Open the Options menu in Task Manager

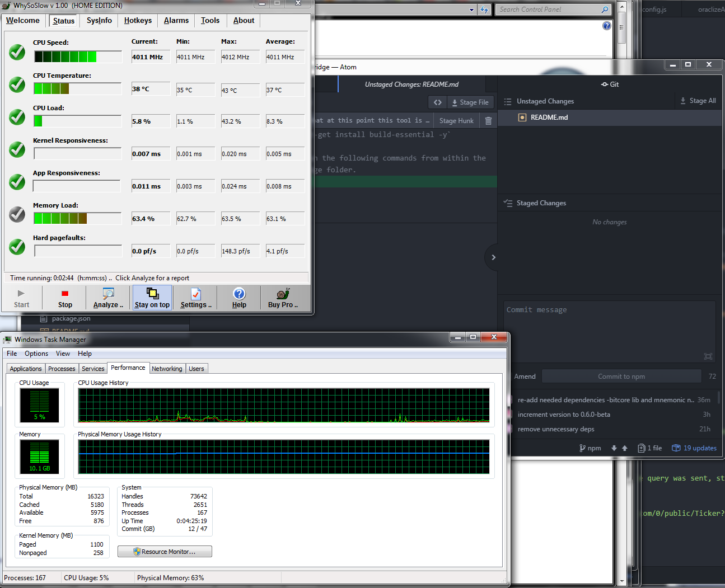tap(36, 354)
